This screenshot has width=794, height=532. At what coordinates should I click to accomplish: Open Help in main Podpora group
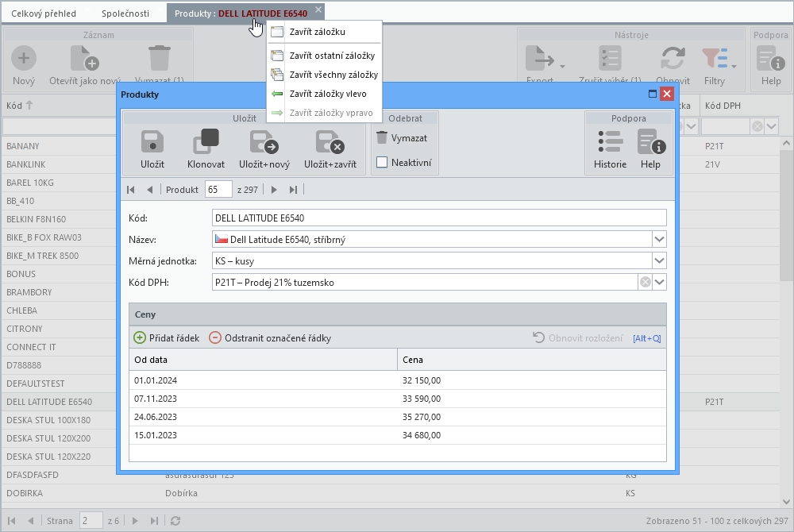click(771, 65)
